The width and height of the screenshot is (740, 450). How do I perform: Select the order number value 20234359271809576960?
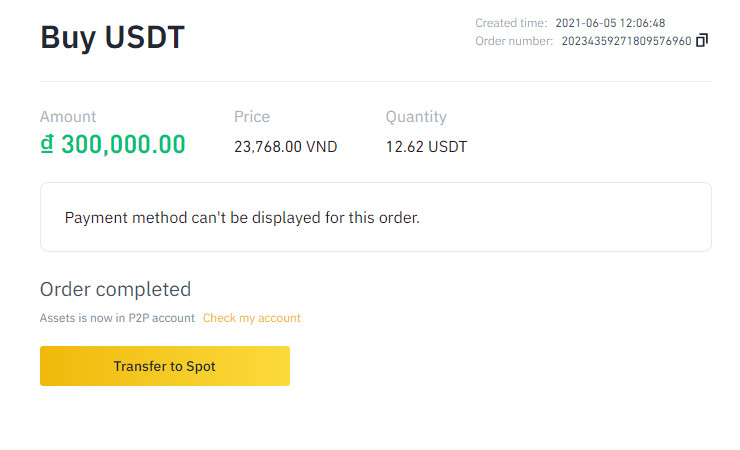point(626,41)
